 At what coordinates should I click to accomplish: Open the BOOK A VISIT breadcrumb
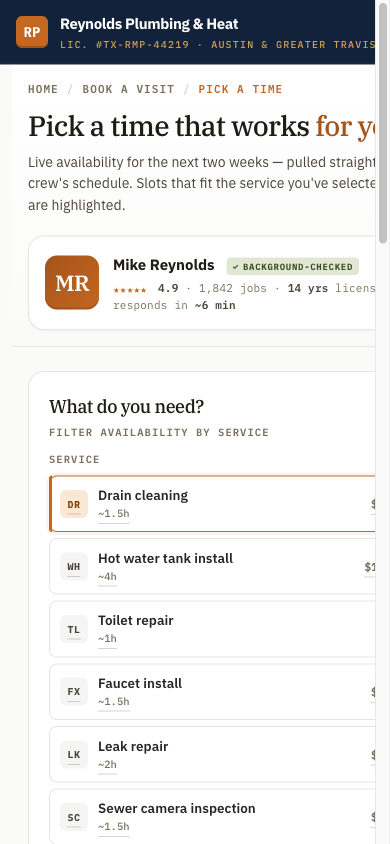coord(129,89)
